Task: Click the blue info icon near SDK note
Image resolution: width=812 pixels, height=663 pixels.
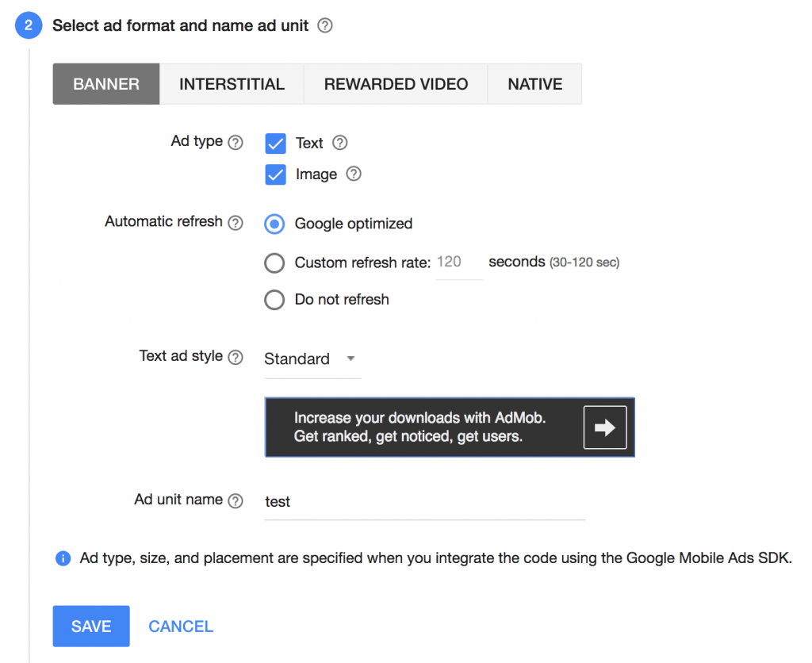Action: pos(63,558)
